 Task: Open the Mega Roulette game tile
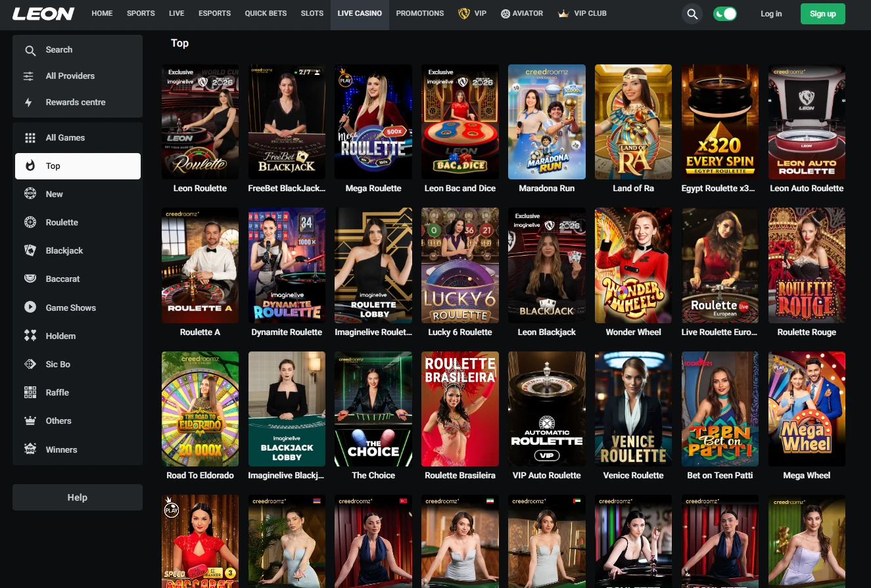coord(373,122)
